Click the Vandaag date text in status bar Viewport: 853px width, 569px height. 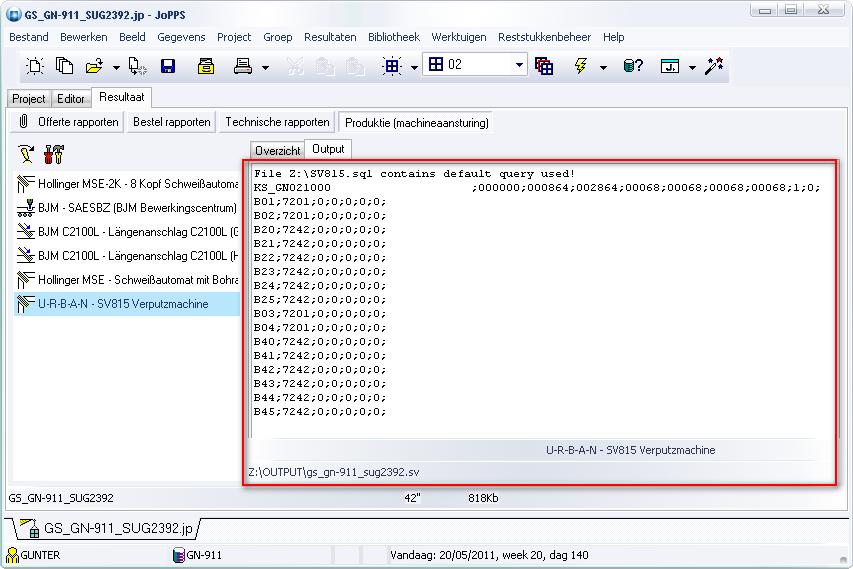pyautogui.click(x=489, y=555)
